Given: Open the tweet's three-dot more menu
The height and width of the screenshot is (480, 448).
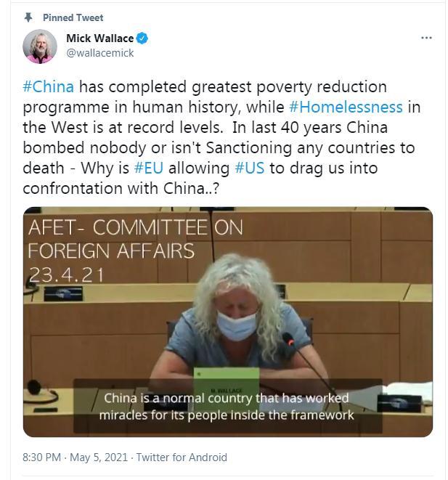Looking at the screenshot, I should (426, 38).
